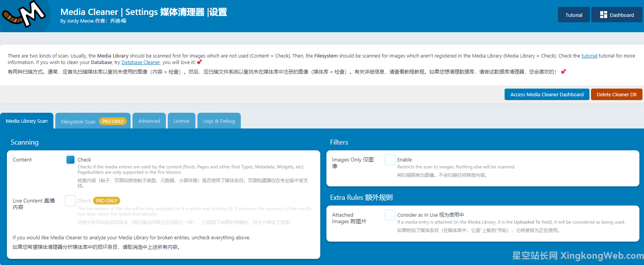Enable the Images Only filter checkbox
The image size is (644, 265).
coord(390,160)
